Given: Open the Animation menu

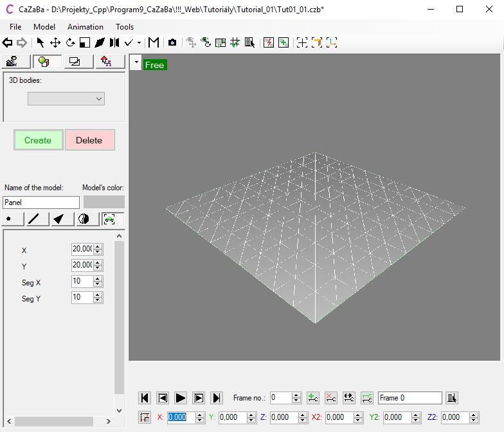Looking at the screenshot, I should click(85, 27).
